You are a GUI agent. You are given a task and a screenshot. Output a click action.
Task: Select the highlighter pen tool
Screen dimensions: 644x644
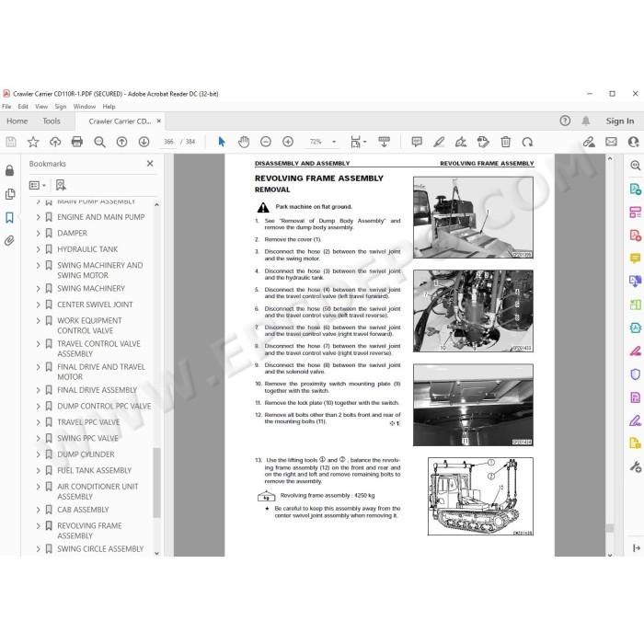point(439,142)
